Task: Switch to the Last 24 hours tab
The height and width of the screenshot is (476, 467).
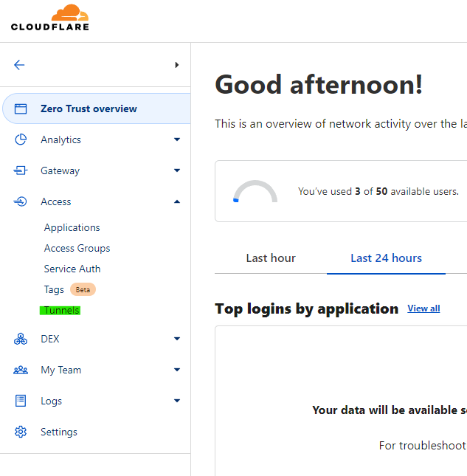Action: pos(387,258)
